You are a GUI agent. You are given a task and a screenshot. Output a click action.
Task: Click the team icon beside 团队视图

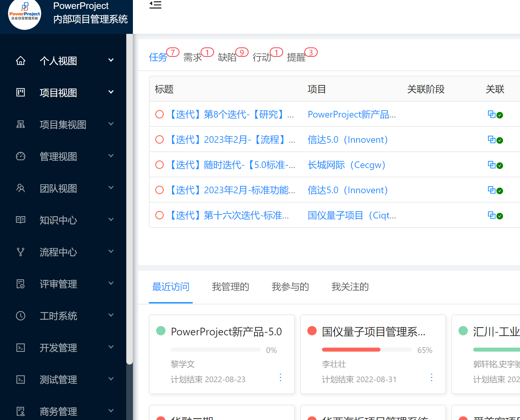point(21,188)
